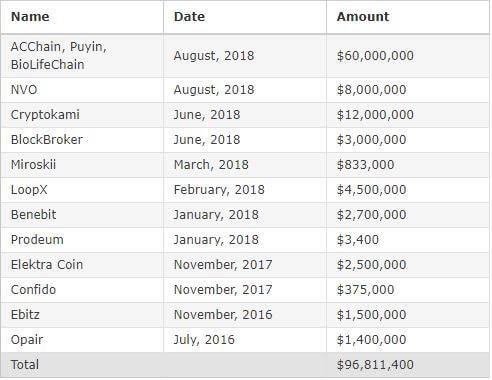Click the Confido amount $375,000
Screen dimensions: 492x380
pyautogui.click(x=365, y=290)
